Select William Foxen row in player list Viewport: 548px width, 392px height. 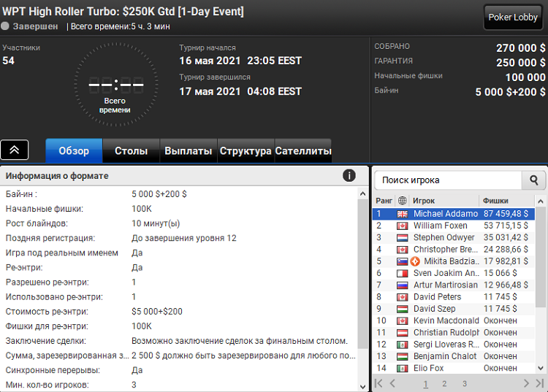pyautogui.click(x=454, y=226)
